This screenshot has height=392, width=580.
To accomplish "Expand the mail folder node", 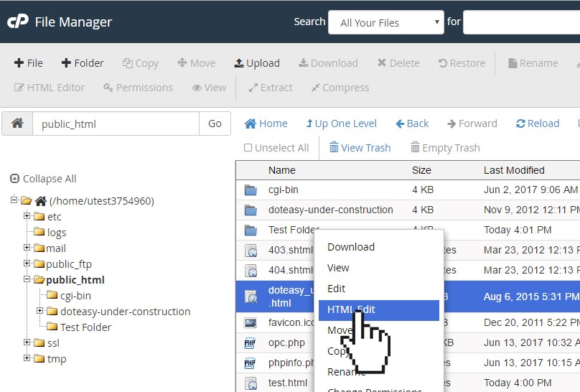I will click(27, 248).
